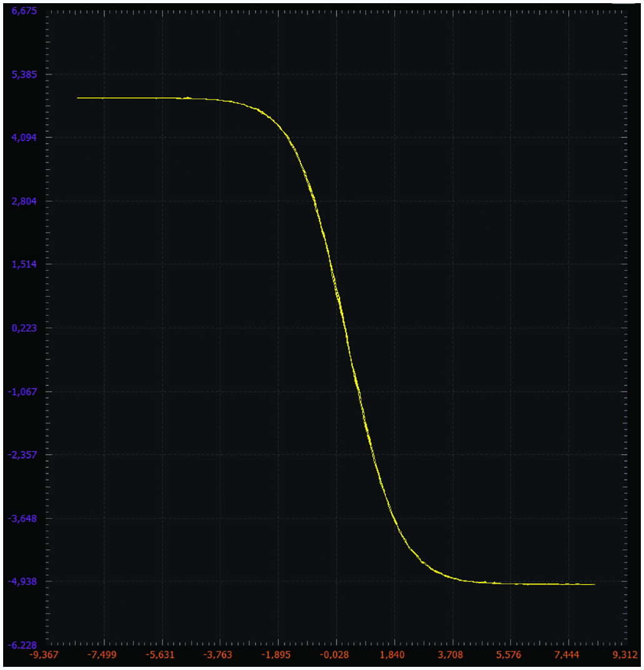Click the -0,028 X-axis tick label
The width and height of the screenshot is (644, 670).
pyautogui.click(x=336, y=655)
